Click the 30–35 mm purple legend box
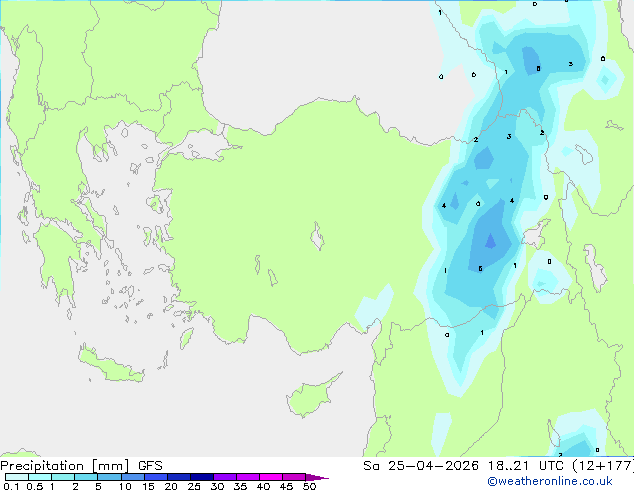 [224, 477]
